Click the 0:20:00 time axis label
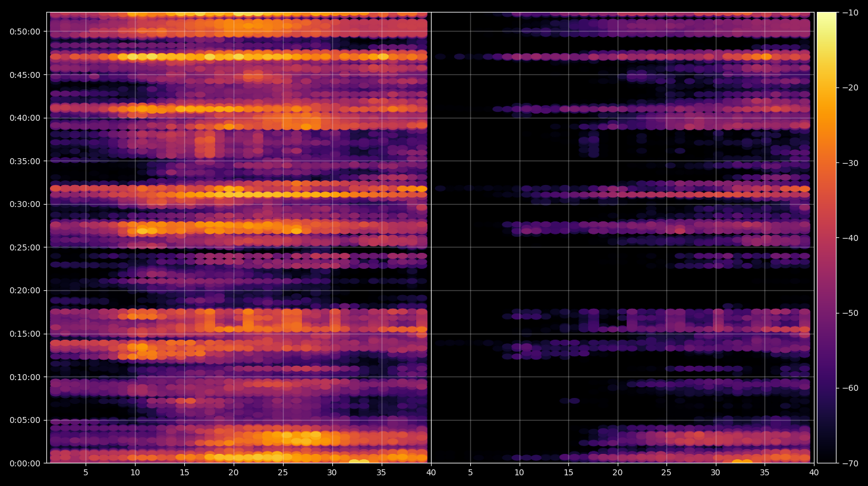The image size is (868, 486). 24,290
